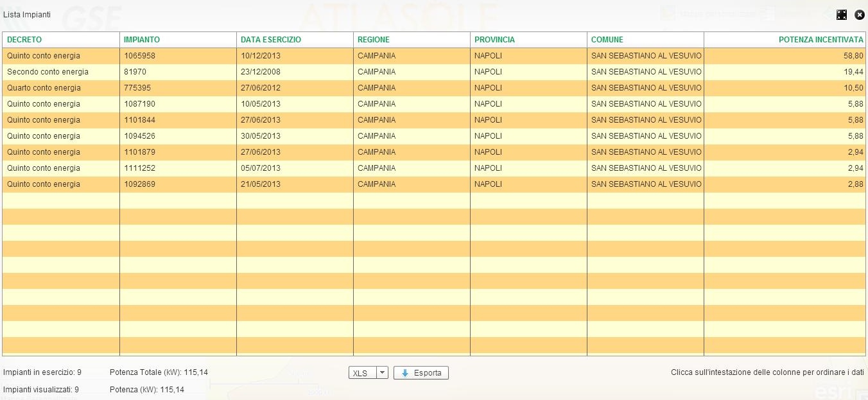The image size is (868, 400).
Task: Select the row for impianto 1065958
Action: (140, 56)
